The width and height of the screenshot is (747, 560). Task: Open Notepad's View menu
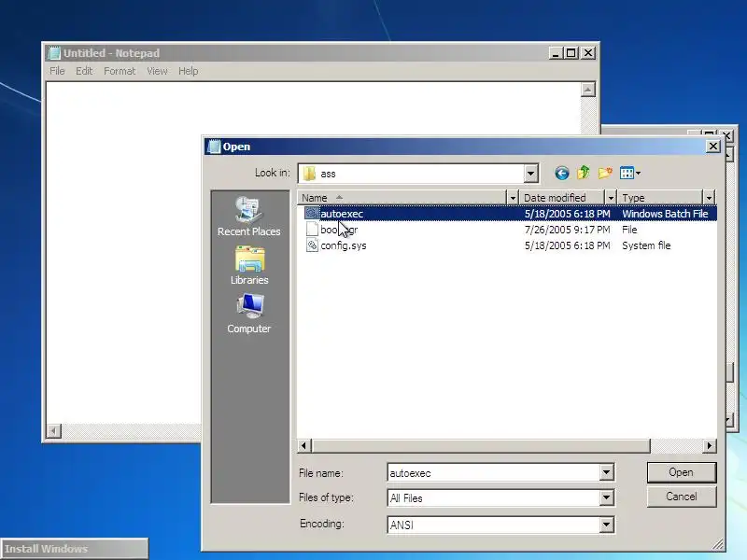tap(157, 71)
